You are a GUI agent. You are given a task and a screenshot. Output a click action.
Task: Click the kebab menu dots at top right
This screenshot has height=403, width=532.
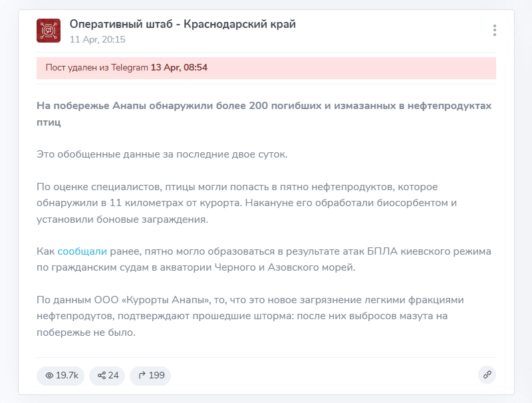coord(494,29)
